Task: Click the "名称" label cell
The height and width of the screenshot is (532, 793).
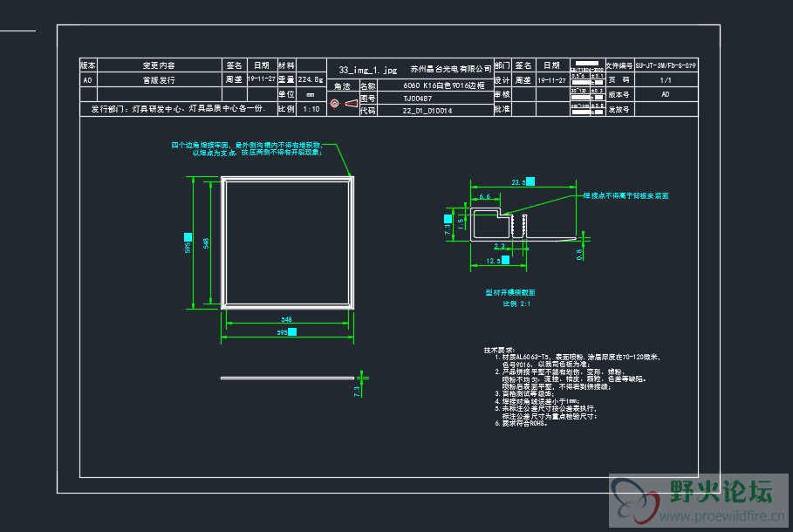Action: click(x=367, y=86)
